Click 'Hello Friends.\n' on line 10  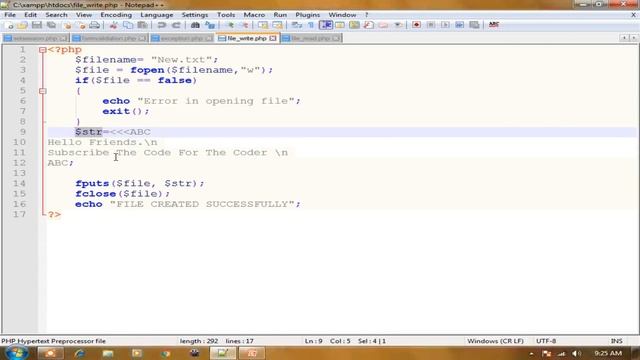click(x=102, y=142)
